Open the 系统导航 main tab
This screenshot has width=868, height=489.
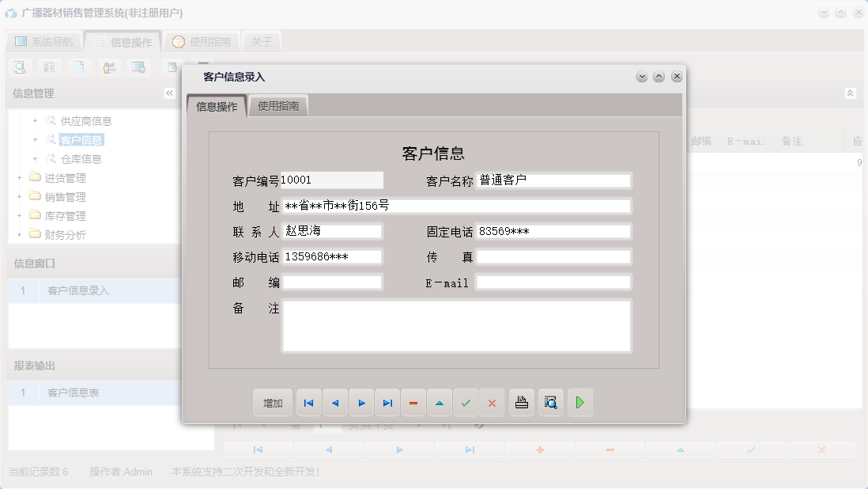[x=43, y=41]
